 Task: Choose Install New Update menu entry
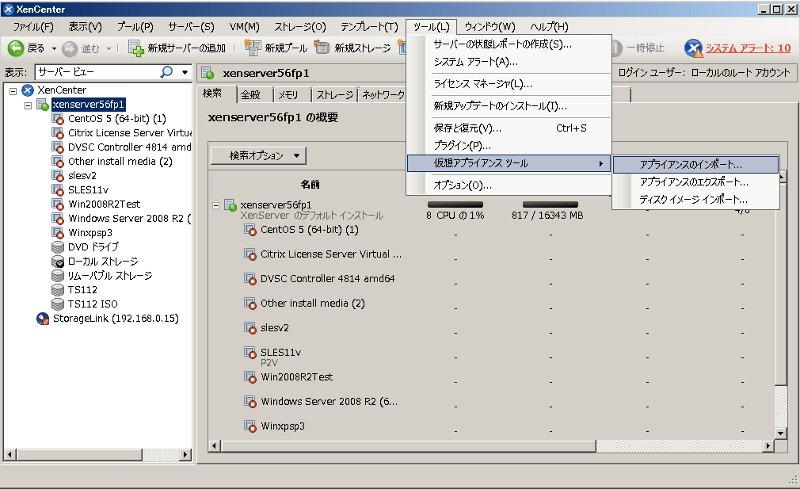(x=509, y=106)
